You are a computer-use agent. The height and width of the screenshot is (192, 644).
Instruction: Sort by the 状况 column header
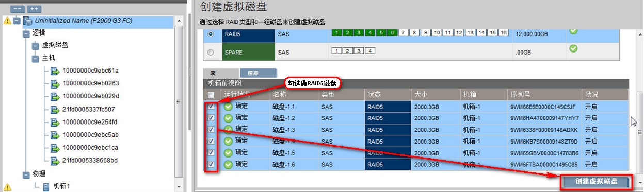(605, 95)
